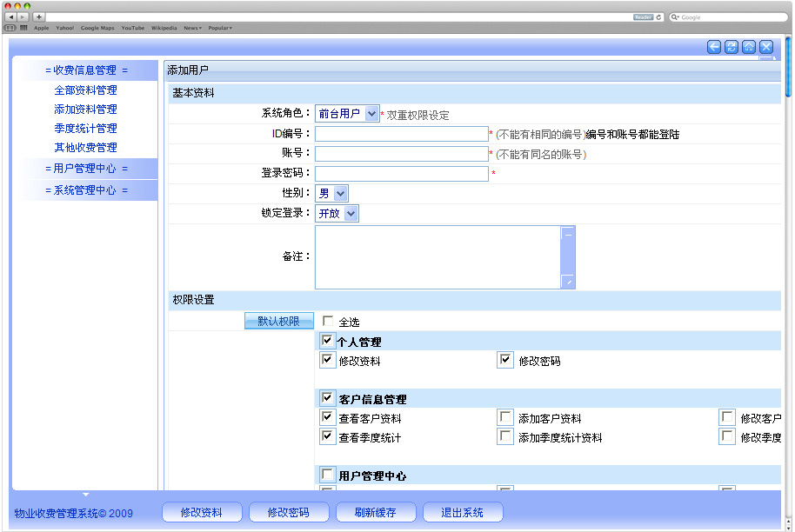Click Safari's add bookmark plus button

click(x=39, y=17)
